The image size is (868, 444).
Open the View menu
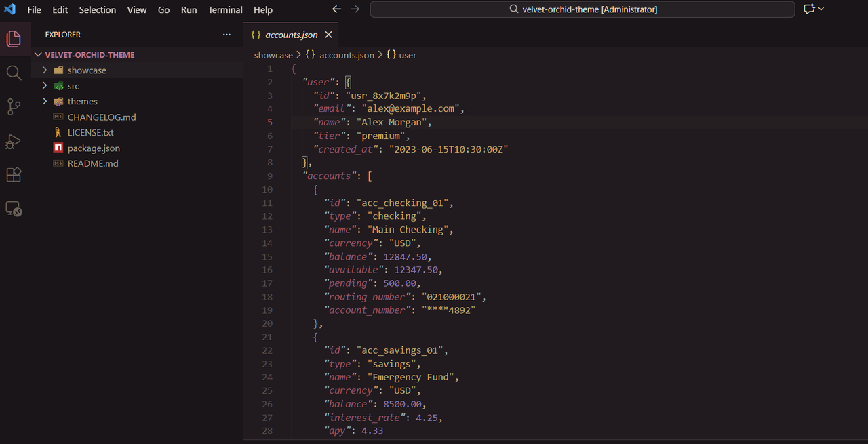137,9
